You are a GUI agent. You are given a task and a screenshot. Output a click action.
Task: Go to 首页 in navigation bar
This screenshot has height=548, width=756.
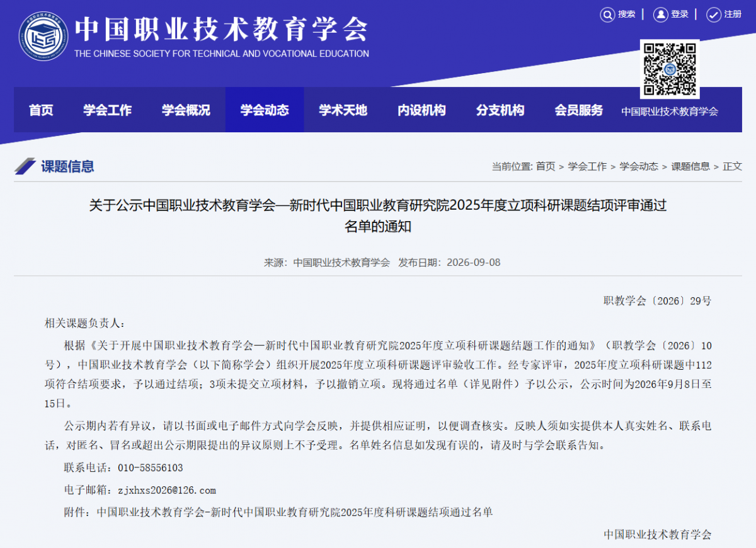pyautogui.click(x=41, y=110)
